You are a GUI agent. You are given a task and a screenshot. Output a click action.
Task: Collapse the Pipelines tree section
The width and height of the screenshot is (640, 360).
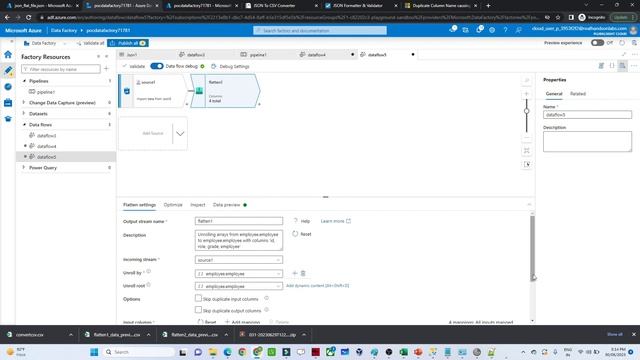coord(24,81)
